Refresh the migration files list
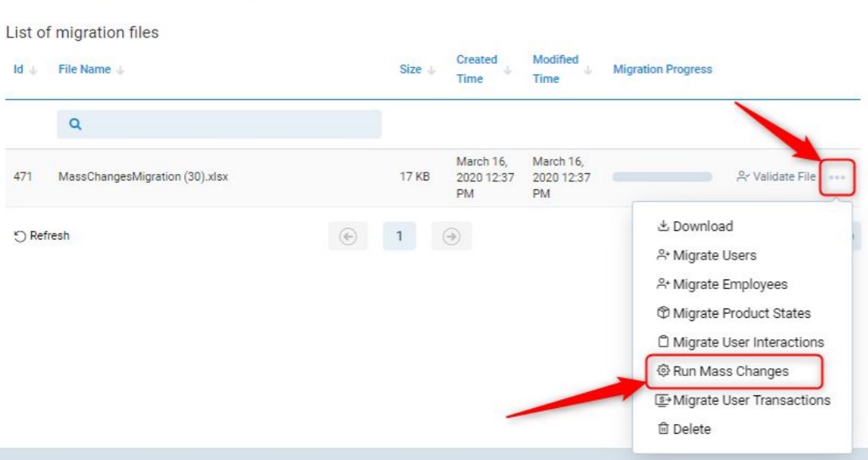This screenshot has width=868, height=460. (x=43, y=236)
